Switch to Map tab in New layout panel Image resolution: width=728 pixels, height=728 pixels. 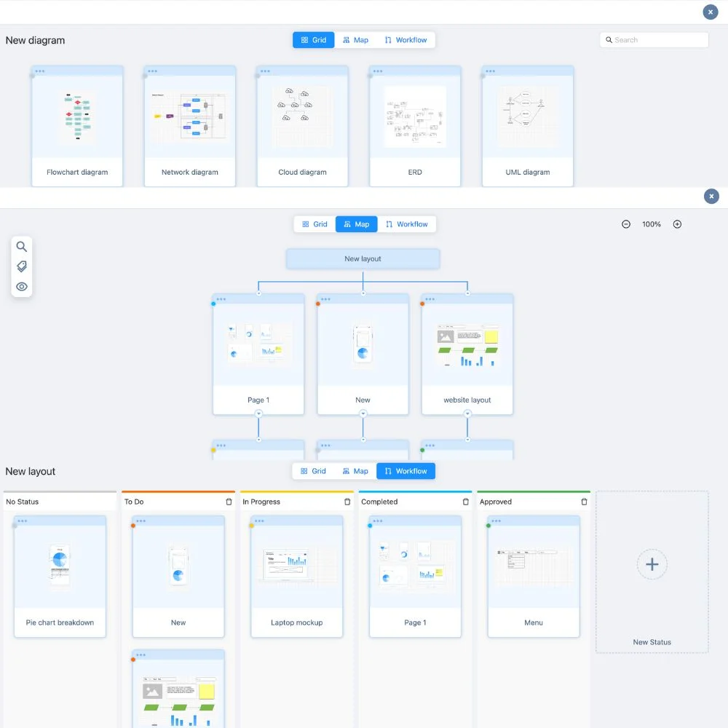click(x=355, y=471)
